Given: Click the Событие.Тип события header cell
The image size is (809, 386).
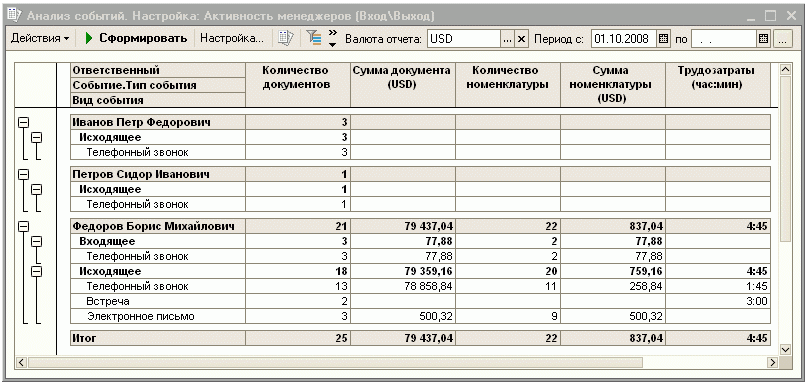Looking at the screenshot, I should pyautogui.click(x=158, y=85).
